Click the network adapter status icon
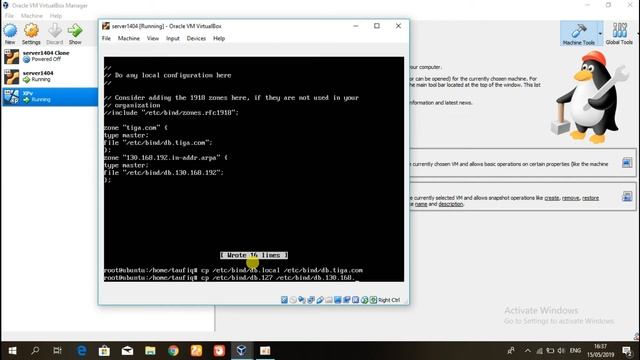 click(x=311, y=300)
